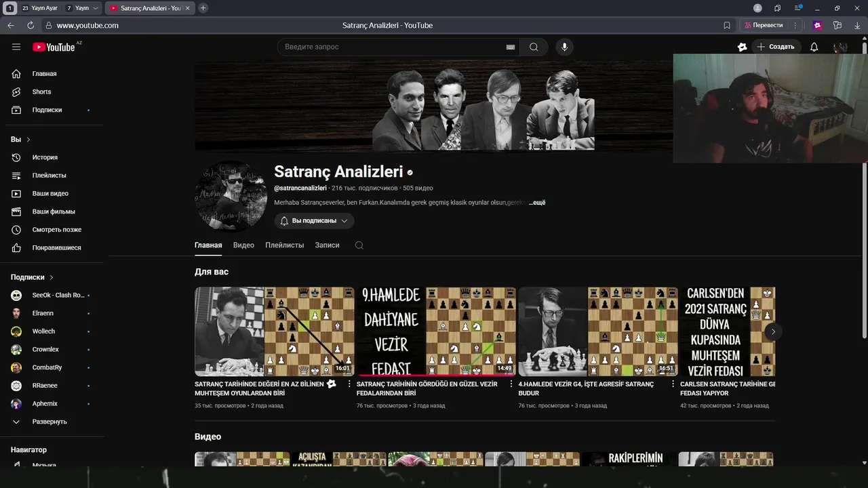Select the Главная channel tab
868x488 pixels.
(208, 245)
